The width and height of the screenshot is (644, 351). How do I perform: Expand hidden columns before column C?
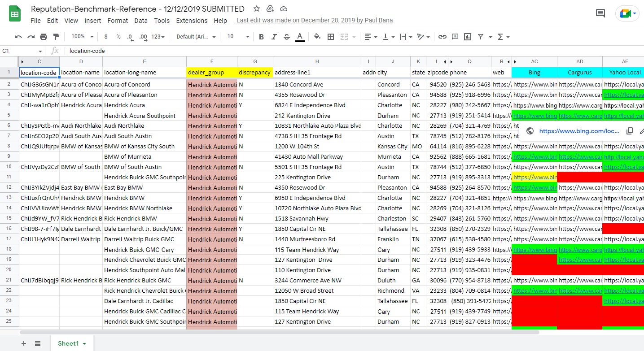coord(22,61)
